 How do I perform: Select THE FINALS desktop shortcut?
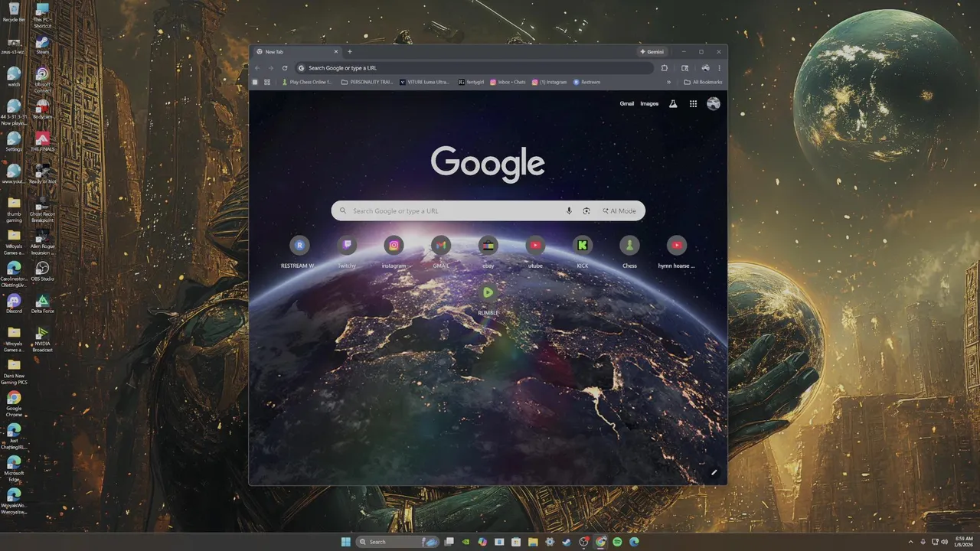(x=42, y=142)
